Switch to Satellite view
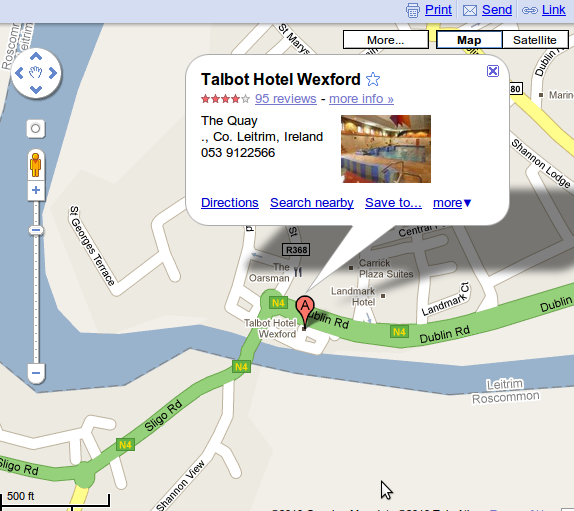The image size is (574, 511). [535, 40]
